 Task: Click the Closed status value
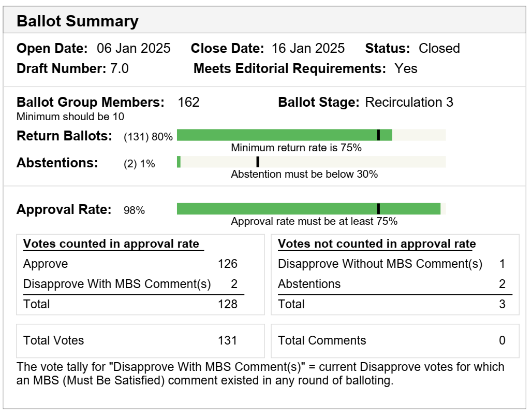click(x=439, y=49)
